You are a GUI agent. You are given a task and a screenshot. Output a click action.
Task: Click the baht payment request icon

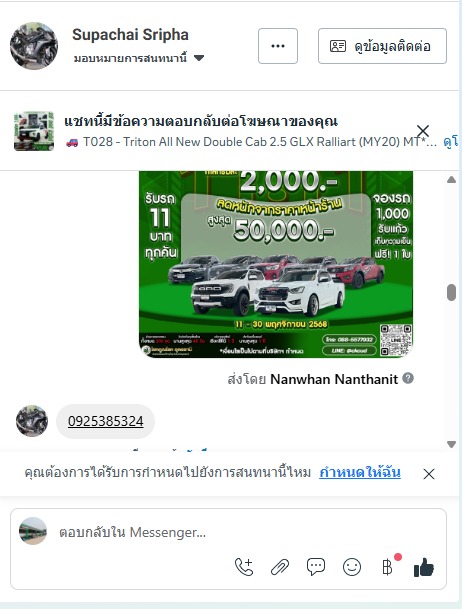[x=387, y=567]
